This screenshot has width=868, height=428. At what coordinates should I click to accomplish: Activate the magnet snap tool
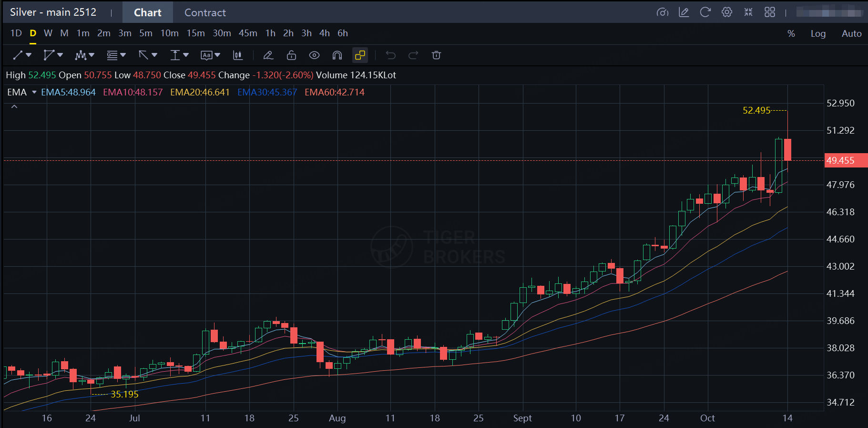coord(337,55)
